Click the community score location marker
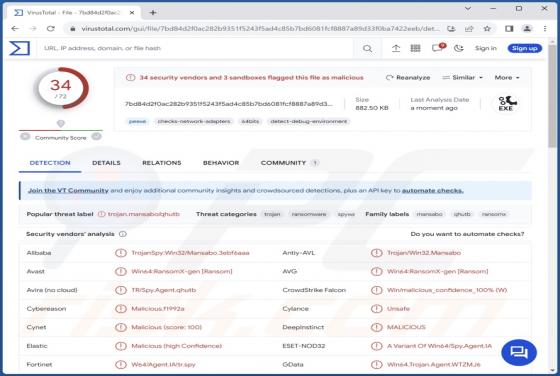This screenshot has height=376, width=560. point(61,124)
